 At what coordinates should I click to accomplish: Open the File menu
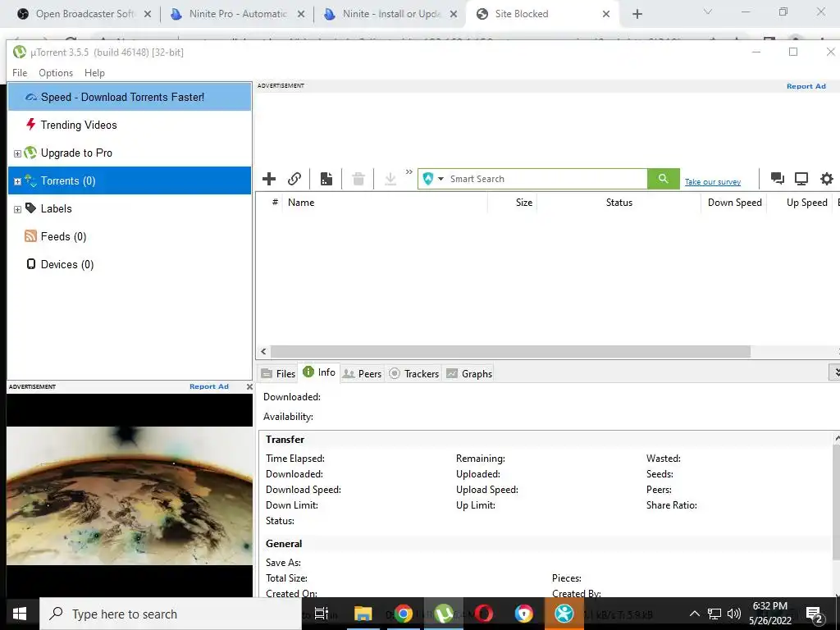click(x=20, y=73)
